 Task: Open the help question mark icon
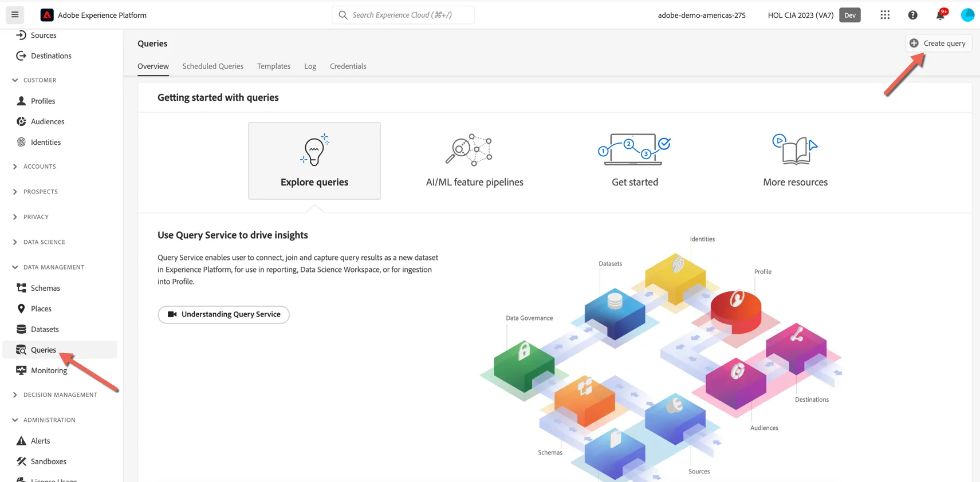[913, 15]
